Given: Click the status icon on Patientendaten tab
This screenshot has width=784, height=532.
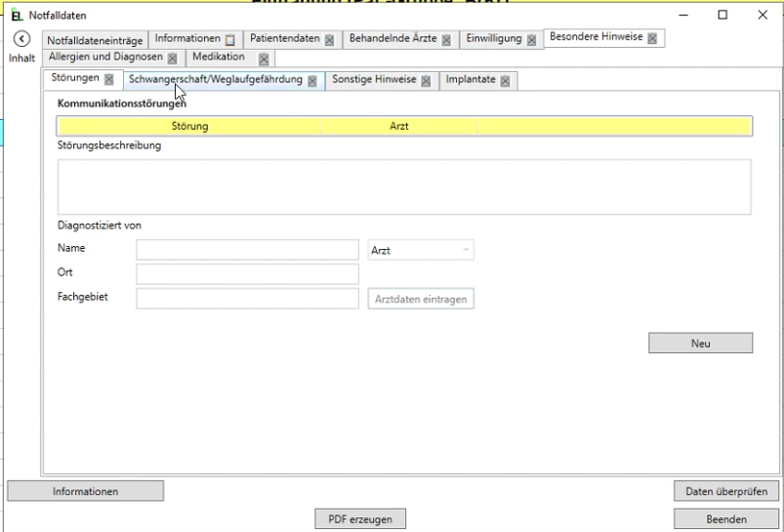Looking at the screenshot, I should (329, 40).
